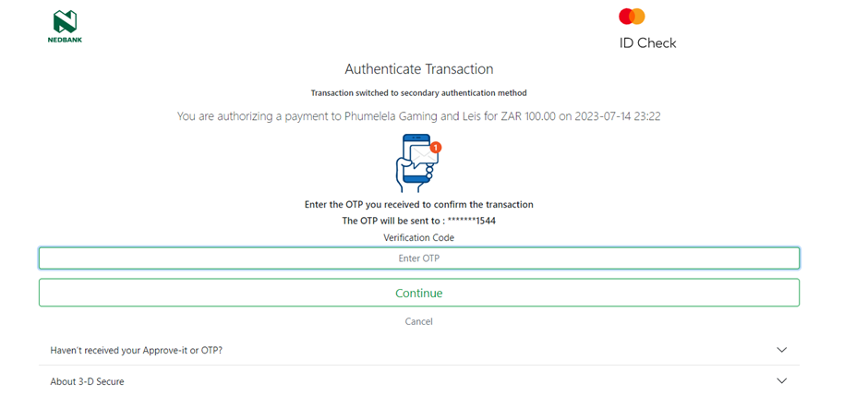Image resolution: width=868 pixels, height=408 pixels.
Task: Click the NEDBANK wordmark under the logo
Action: pyautogui.click(x=65, y=40)
